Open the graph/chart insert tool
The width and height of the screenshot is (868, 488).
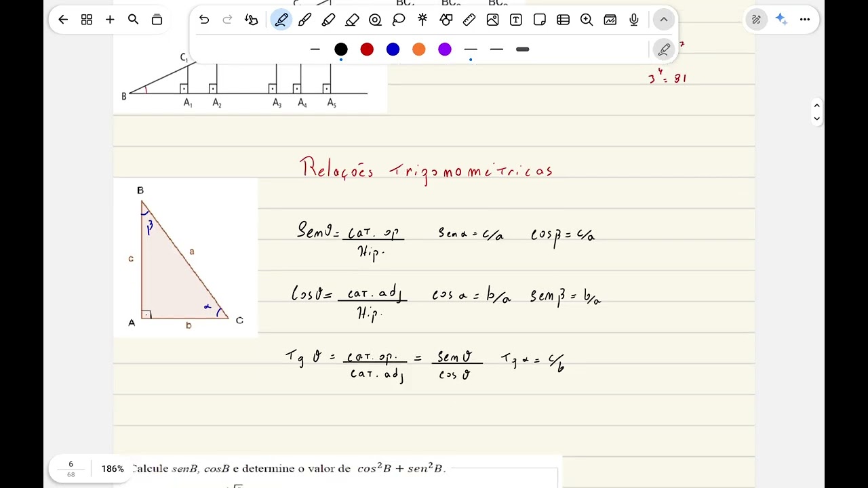click(x=610, y=20)
